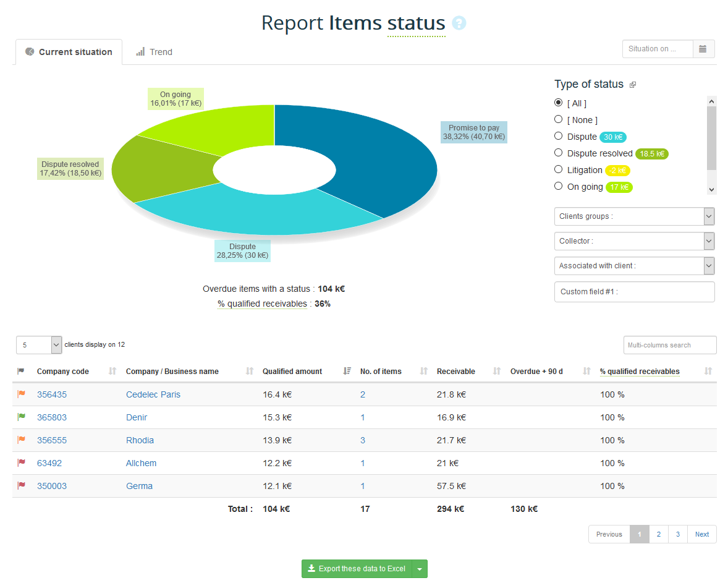
Task: Click the orange flag icon for Cedelec Paris
Action: 22,394
